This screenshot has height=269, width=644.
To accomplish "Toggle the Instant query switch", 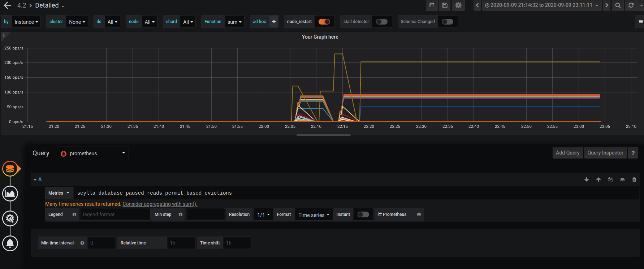I will click(x=363, y=214).
